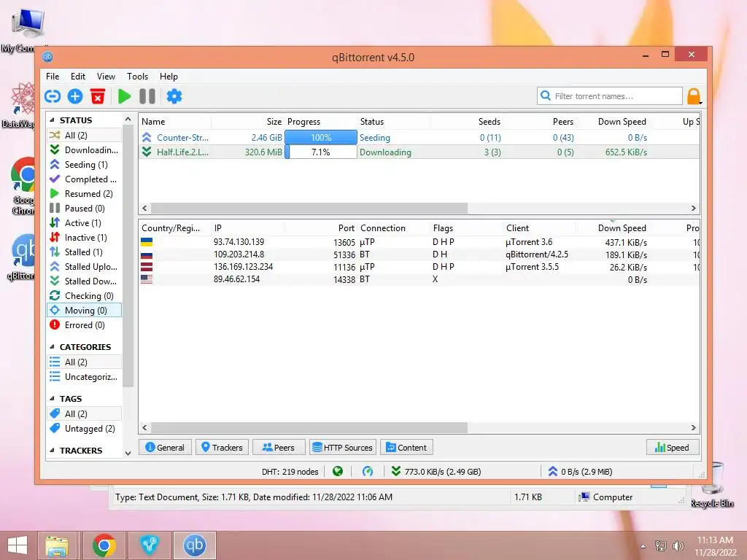Filter by Downloading status
This screenshot has width=747, height=560.
[x=85, y=150]
